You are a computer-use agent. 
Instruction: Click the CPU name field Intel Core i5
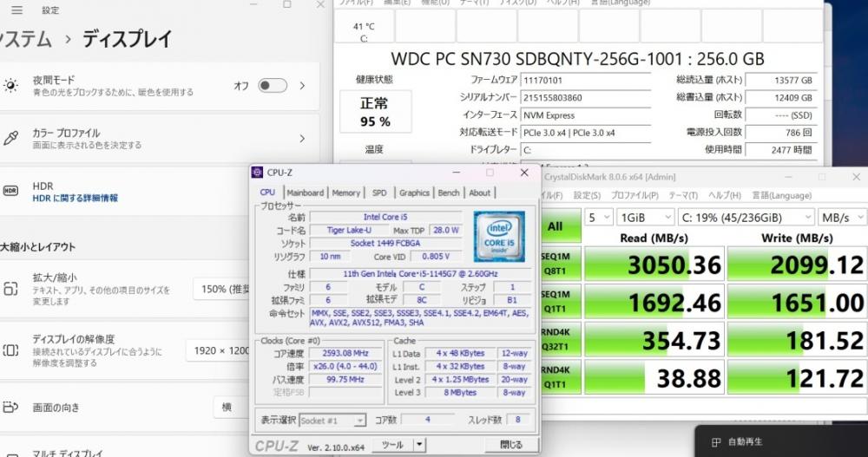pos(385,217)
